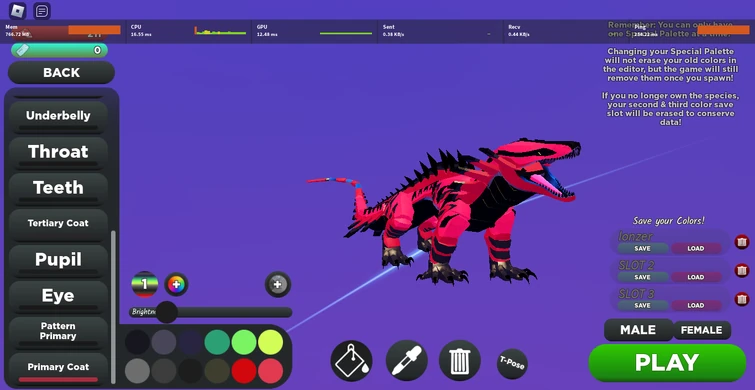
Task: Click the green PLAY button
Action: pyautogui.click(x=667, y=363)
